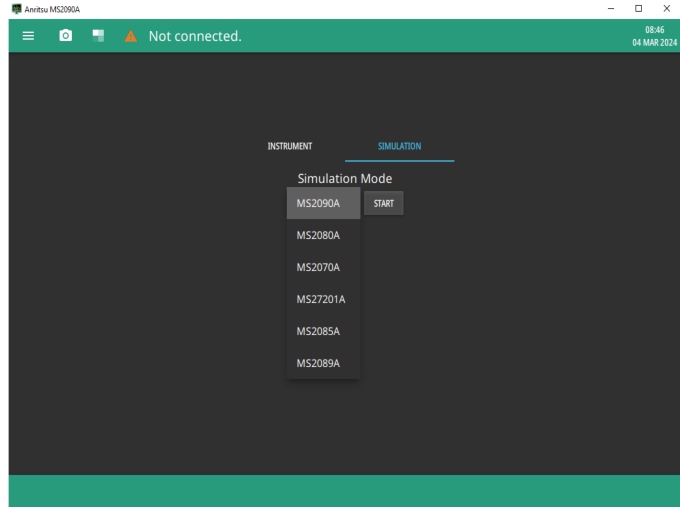Screen dimensions: 680x516
Task: Switch to the INSTRUMENT tab
Action: [290, 146]
